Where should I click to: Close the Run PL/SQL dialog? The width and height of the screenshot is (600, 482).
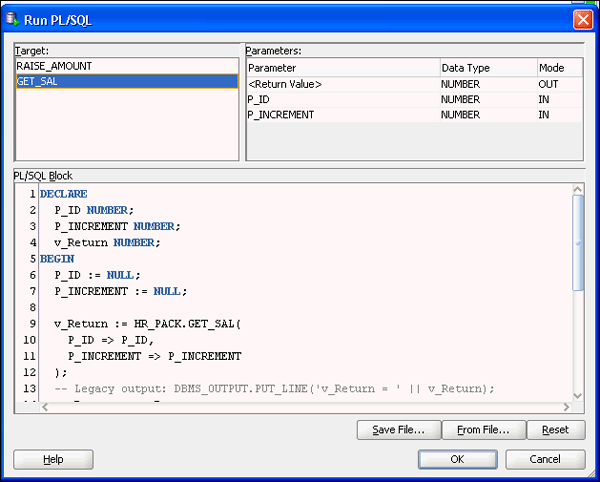coord(583,20)
